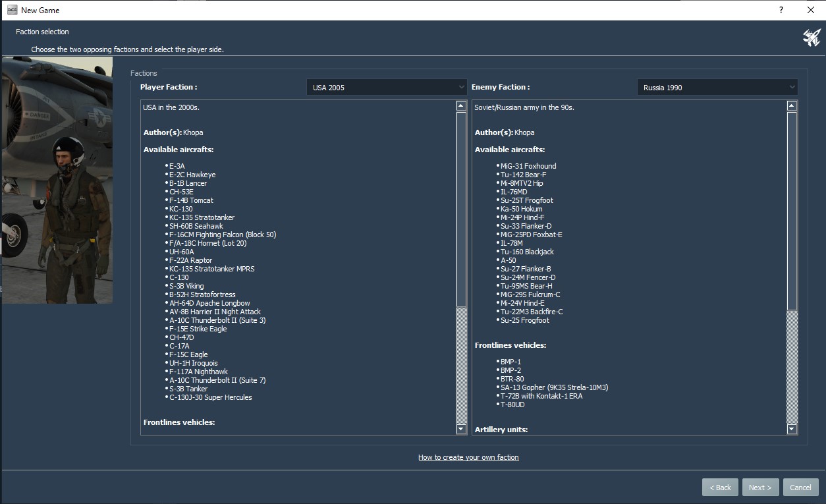Click 'C-130J-30 Super Hercules' entry
The width and height of the screenshot is (826, 504).
[x=211, y=397]
